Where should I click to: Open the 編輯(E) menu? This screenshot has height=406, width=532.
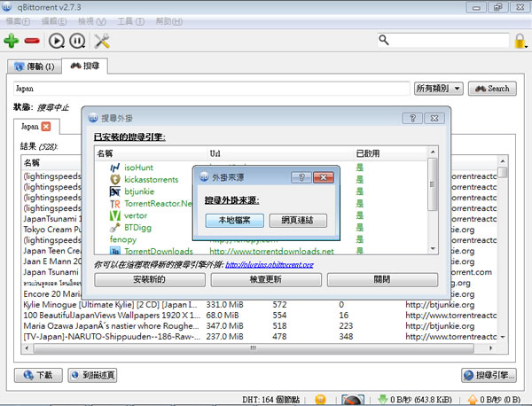click(54, 21)
